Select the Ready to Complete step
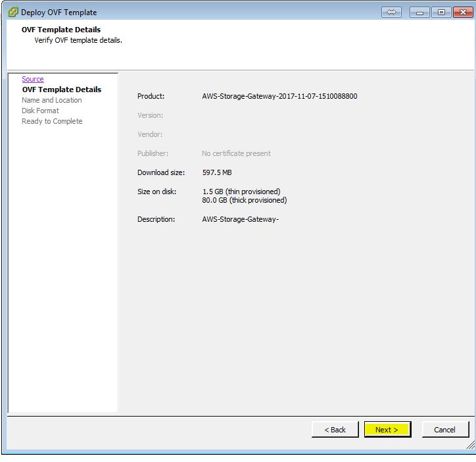The height and width of the screenshot is (462, 476). [x=52, y=121]
